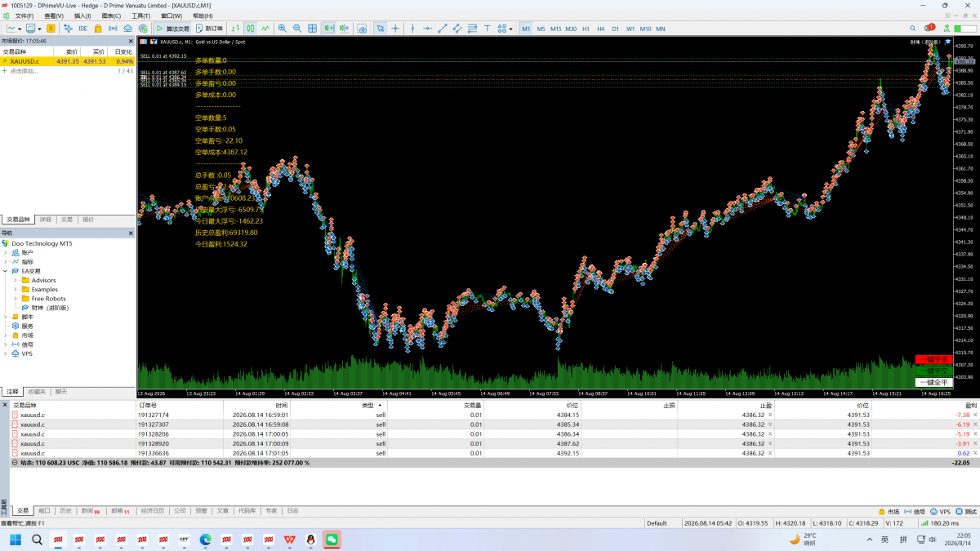This screenshot has width=980, height=551.
Task: Click the gold dollar sign toolbar icon
Action: [x=51, y=29]
